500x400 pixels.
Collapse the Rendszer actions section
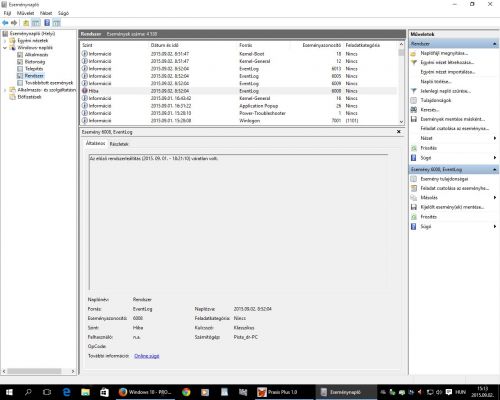[495, 44]
